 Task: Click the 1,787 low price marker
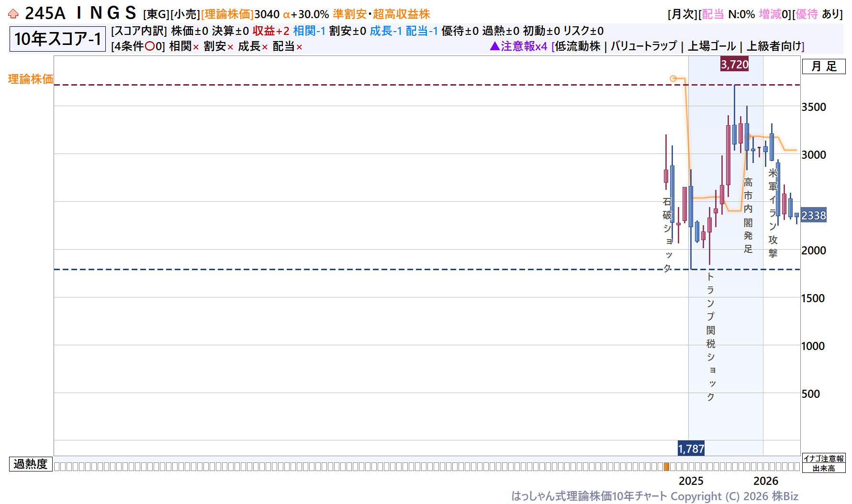click(691, 449)
